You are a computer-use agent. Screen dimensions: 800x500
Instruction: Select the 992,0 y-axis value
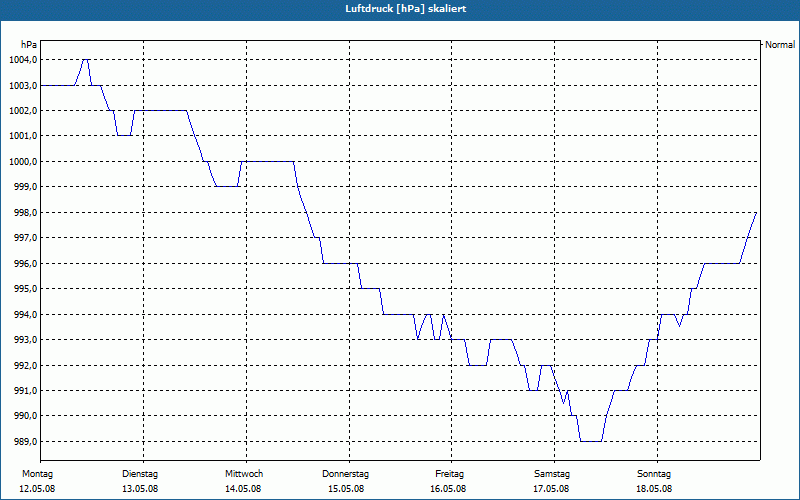click(x=25, y=365)
